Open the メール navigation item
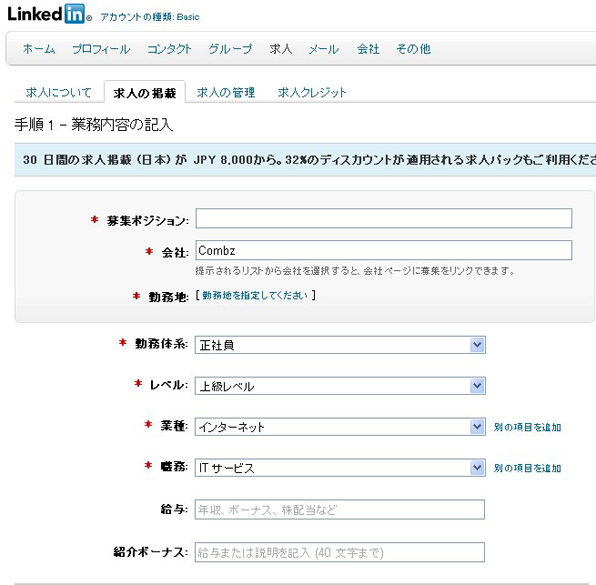596x585 pixels. tap(323, 49)
